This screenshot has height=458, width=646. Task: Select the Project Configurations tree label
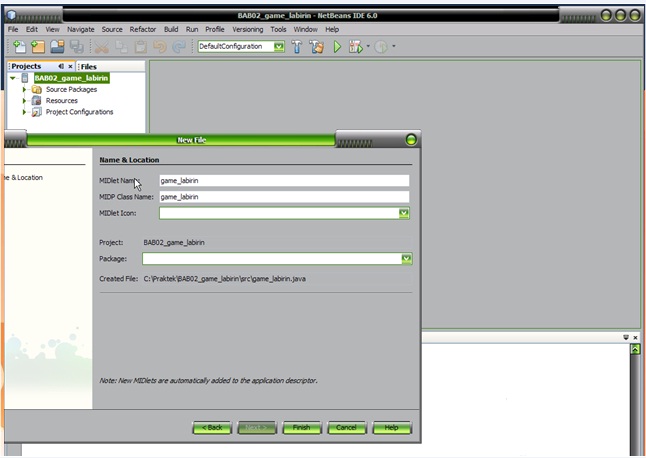79,112
